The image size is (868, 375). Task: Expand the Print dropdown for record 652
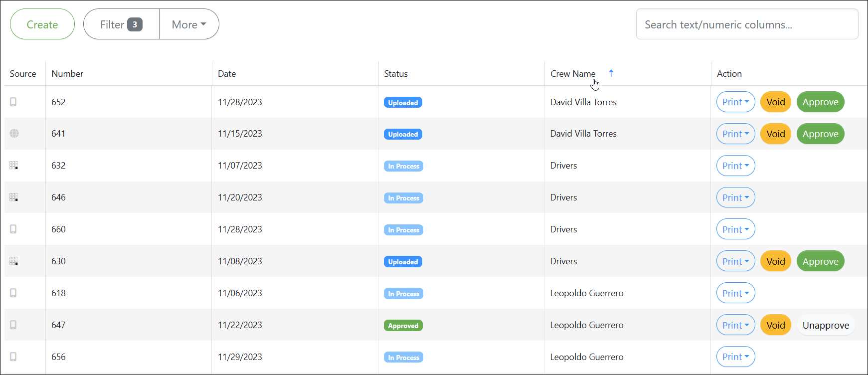[735, 102]
